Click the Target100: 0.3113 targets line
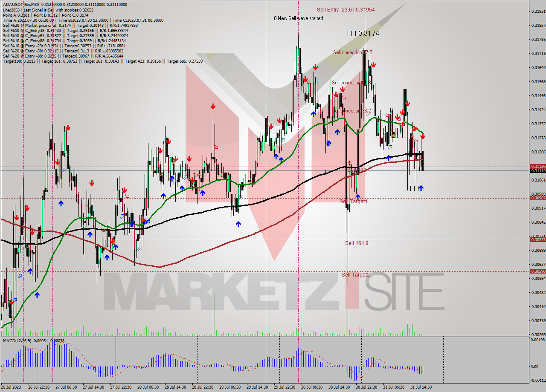Screen dimensions: 546x392 click(x=102, y=61)
